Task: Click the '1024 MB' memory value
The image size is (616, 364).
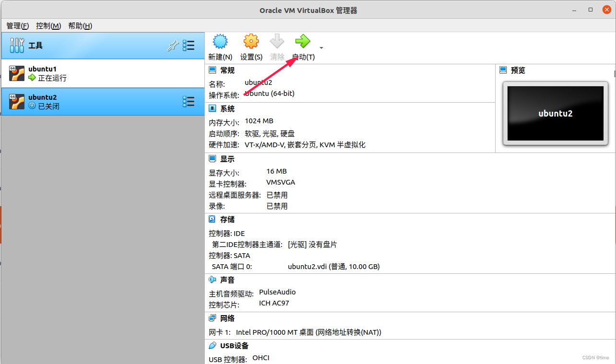Action: pos(259,121)
